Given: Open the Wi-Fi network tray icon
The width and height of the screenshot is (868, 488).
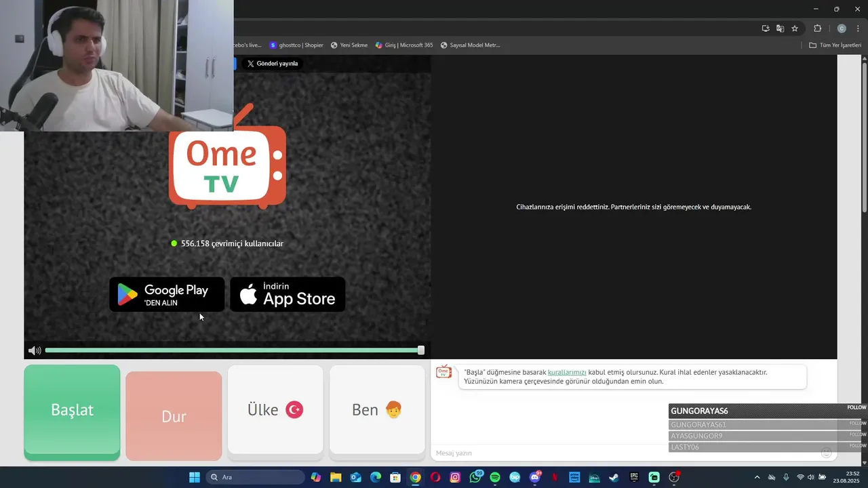Looking at the screenshot, I should [x=800, y=477].
